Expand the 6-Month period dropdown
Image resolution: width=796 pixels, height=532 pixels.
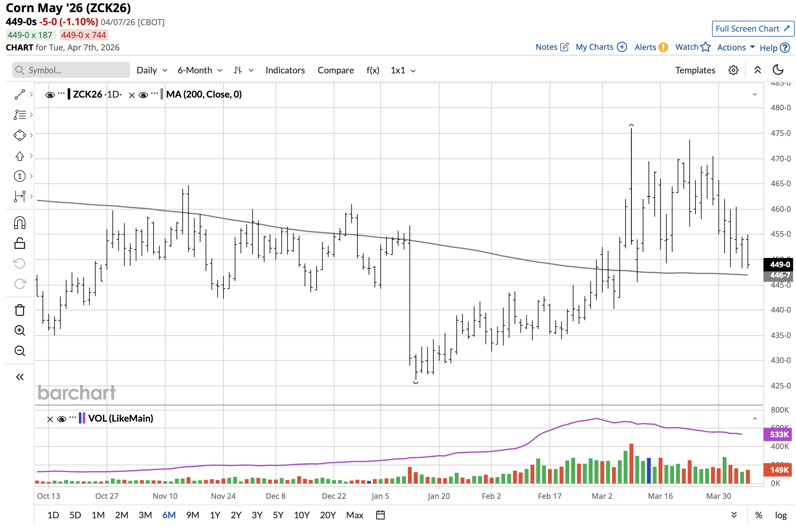[199, 70]
